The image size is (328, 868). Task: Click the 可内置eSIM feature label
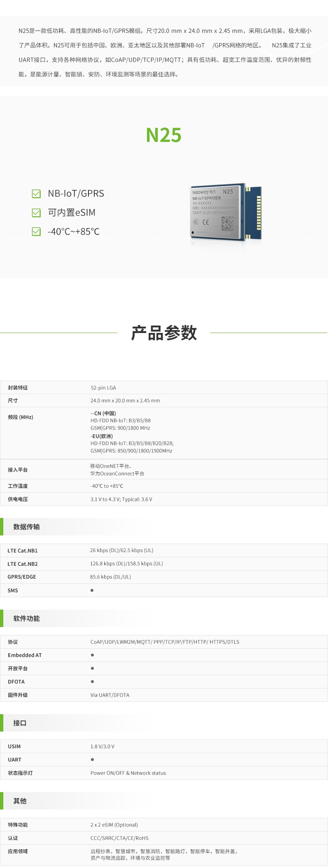pos(71,213)
